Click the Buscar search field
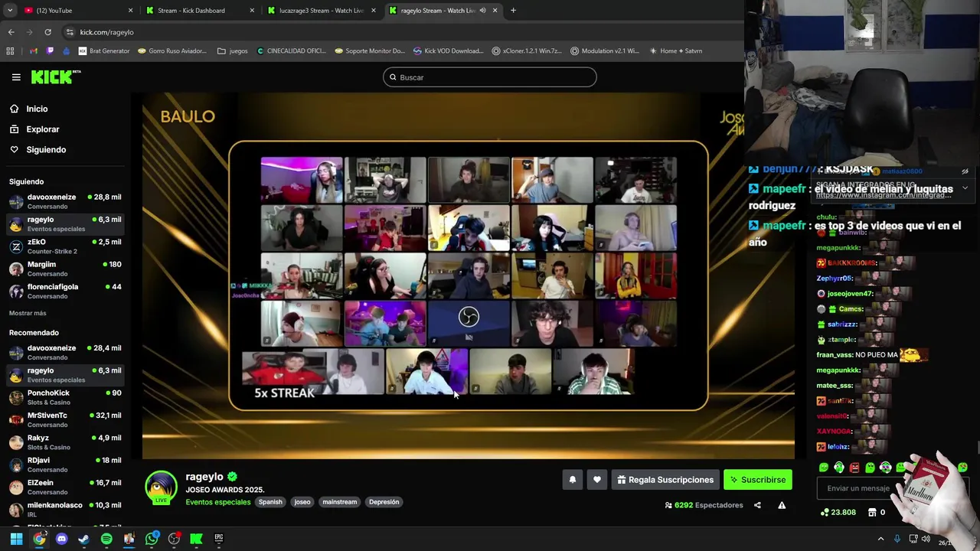 click(x=490, y=77)
